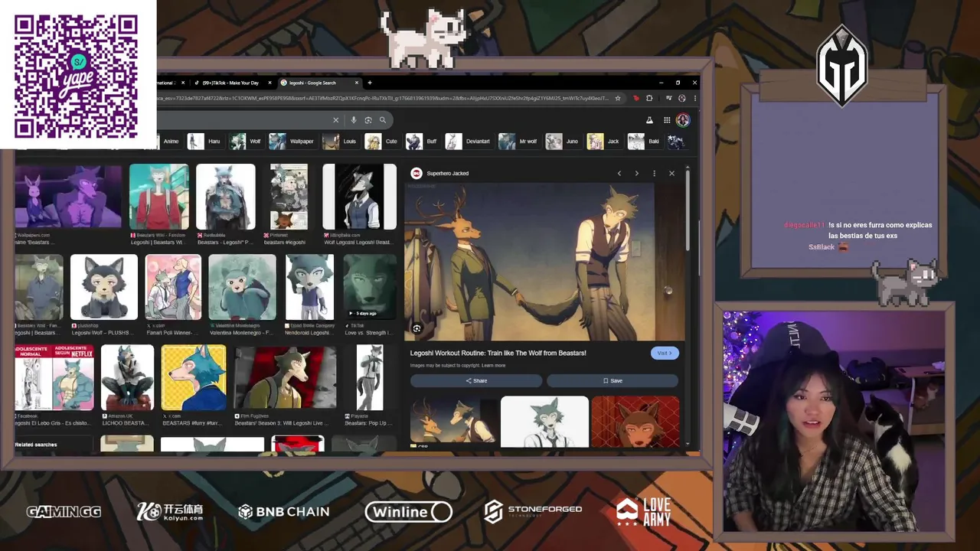Image resolution: width=980 pixels, height=551 pixels.
Task: Click the red extension icon in toolbar
Action: 635,98
